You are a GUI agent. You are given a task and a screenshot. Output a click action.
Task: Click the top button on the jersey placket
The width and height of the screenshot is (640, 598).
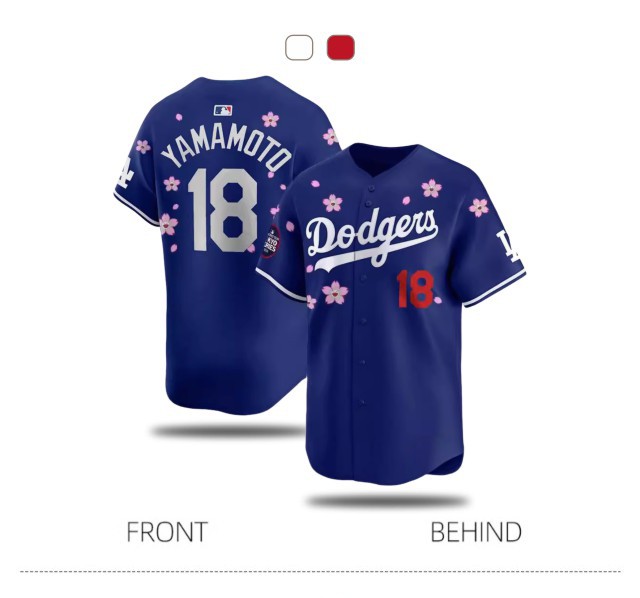(369, 188)
